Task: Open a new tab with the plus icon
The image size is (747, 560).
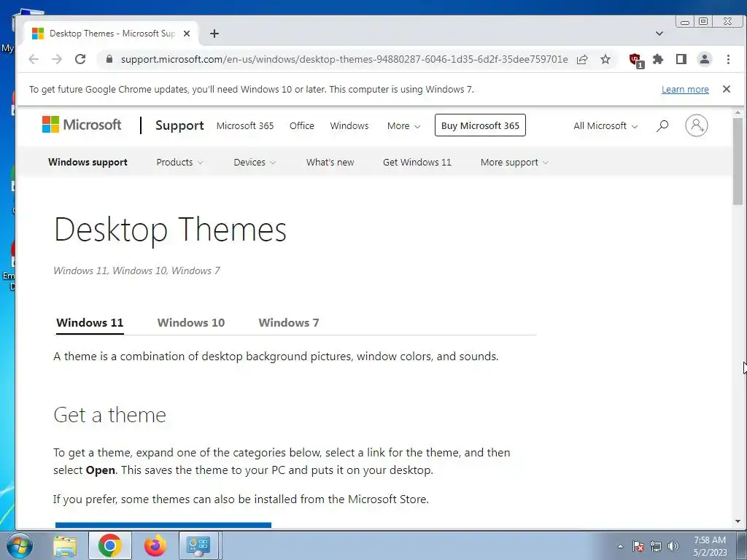Action: 214,34
